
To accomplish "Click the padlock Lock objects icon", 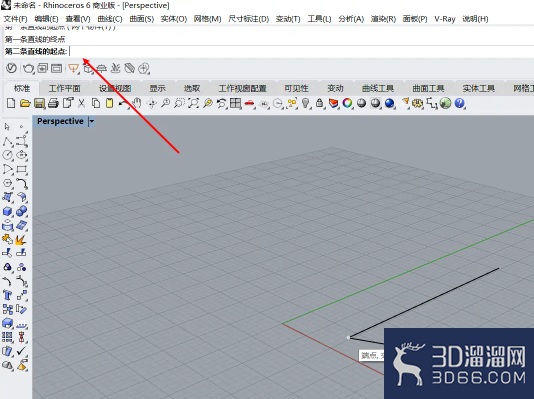I will [x=319, y=103].
